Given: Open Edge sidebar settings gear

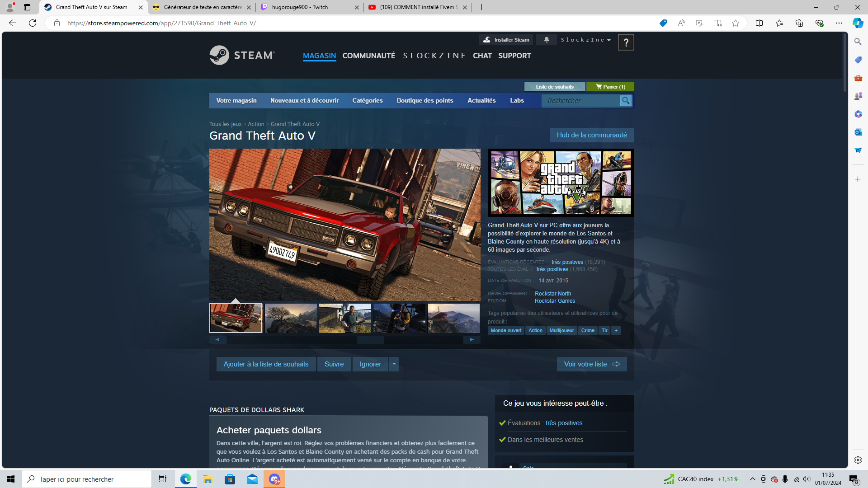Looking at the screenshot, I should [x=858, y=460].
